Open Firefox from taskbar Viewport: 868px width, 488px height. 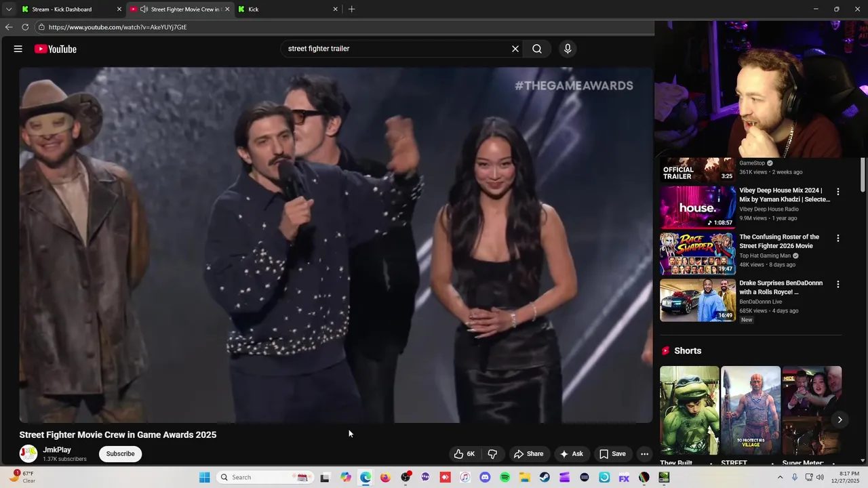(x=385, y=477)
